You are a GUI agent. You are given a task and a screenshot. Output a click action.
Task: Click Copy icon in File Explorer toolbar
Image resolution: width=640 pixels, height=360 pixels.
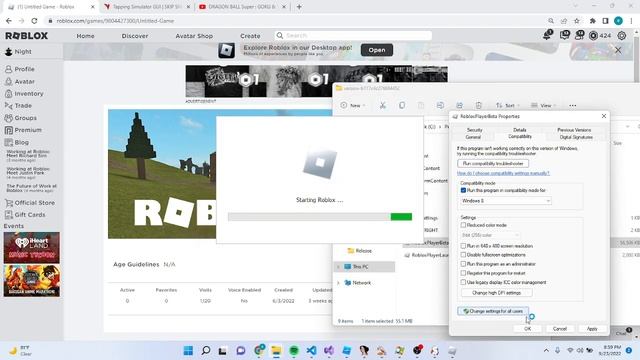click(x=402, y=105)
